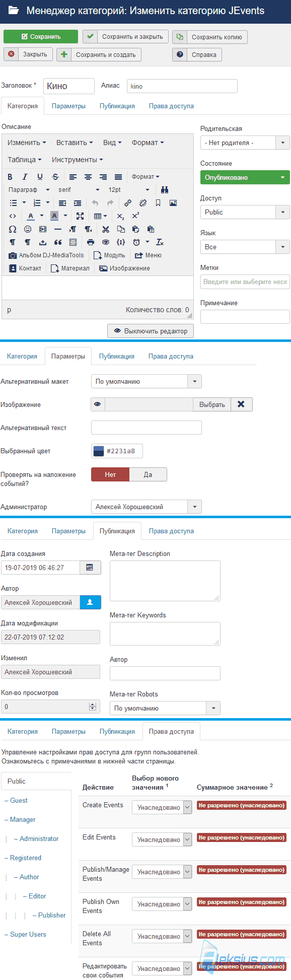The height and width of the screenshot is (980, 291).
Task: Open find and replace binoculars icon
Action: [164, 190]
